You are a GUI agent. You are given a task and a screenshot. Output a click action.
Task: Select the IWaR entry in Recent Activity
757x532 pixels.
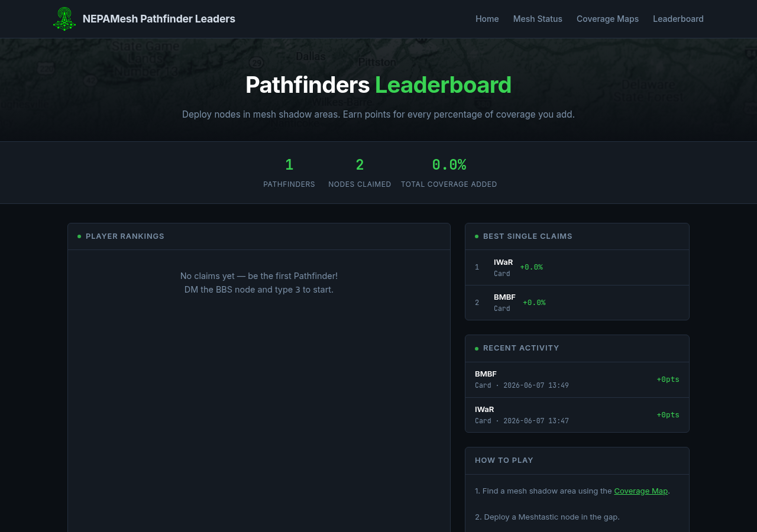click(577, 415)
